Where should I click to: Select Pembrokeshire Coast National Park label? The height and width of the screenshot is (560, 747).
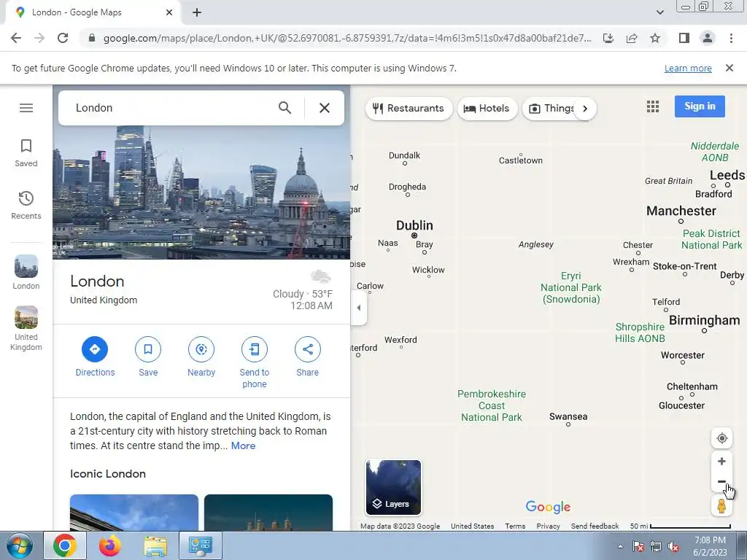492,405
